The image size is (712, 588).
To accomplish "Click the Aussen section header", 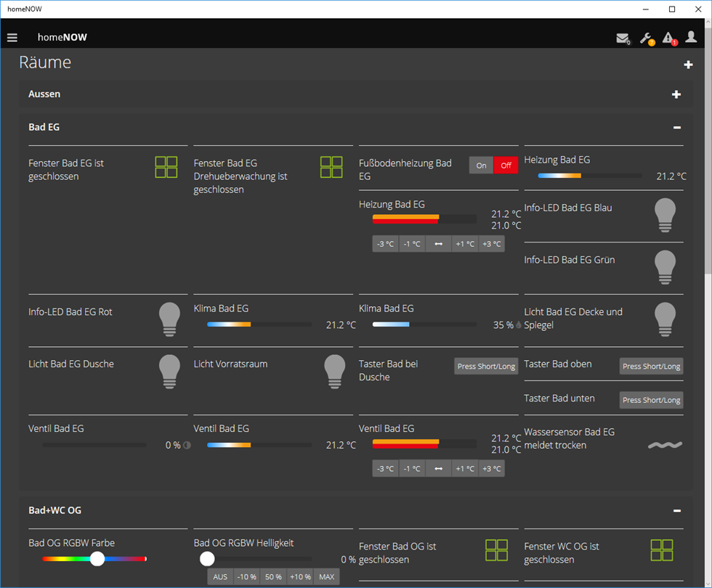I will click(356, 94).
